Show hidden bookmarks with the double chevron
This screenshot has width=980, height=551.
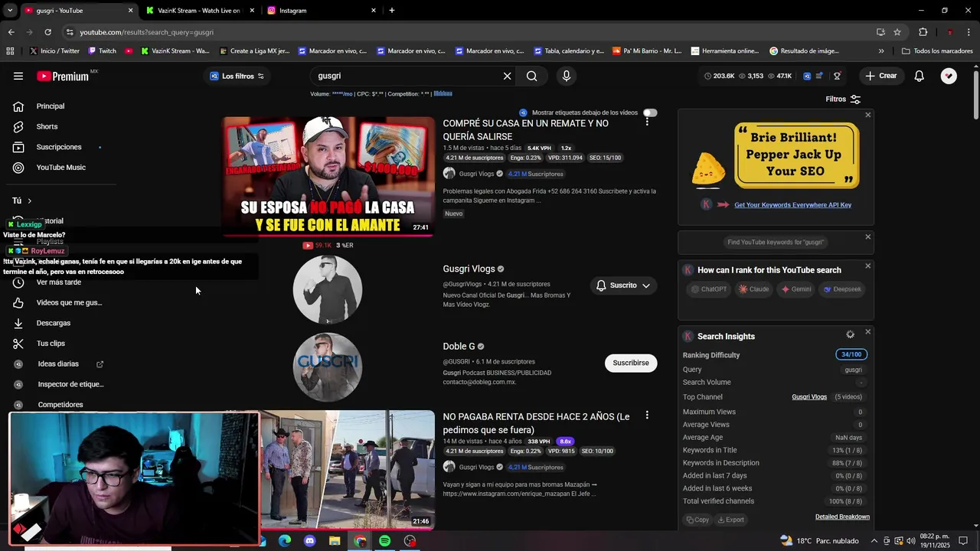[881, 51]
